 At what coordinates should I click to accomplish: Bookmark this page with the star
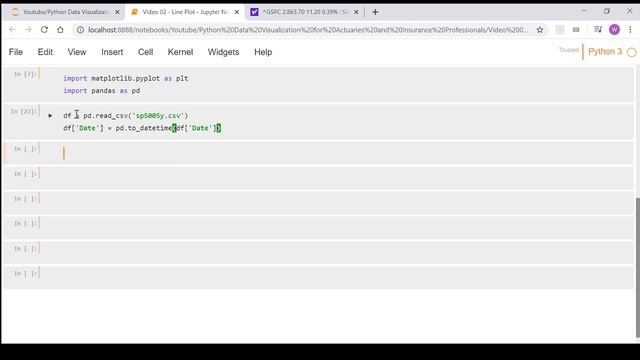pyautogui.click(x=540, y=30)
